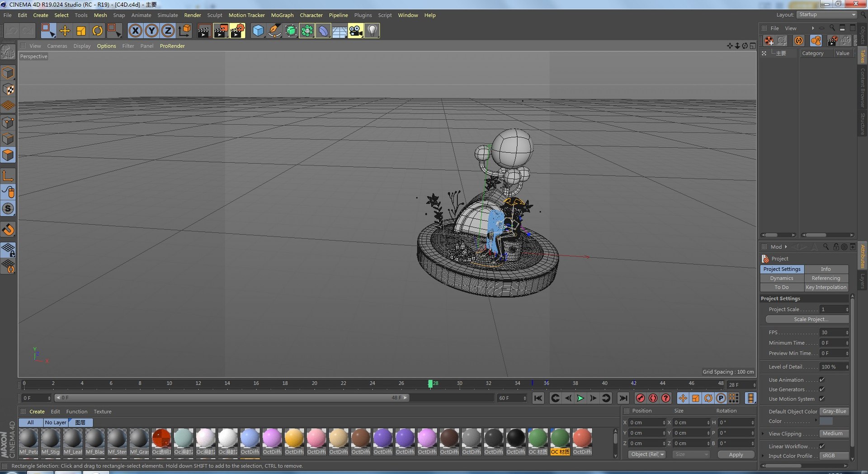Add Camera object icon
Screen dimensions: 868x474
pos(356,31)
